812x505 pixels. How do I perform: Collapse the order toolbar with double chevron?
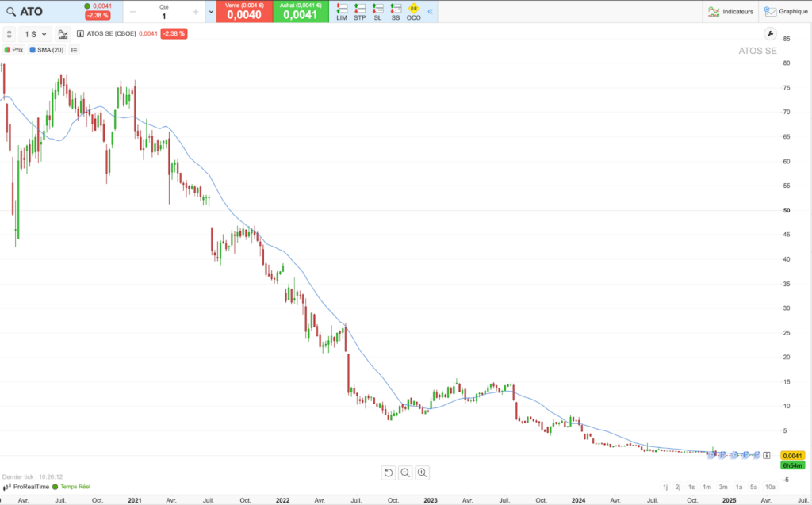pos(430,11)
